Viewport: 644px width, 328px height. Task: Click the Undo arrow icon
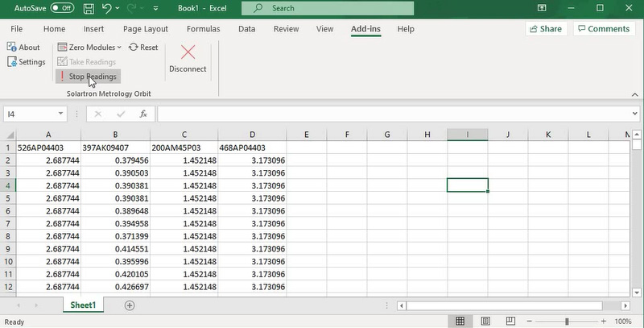pos(106,8)
